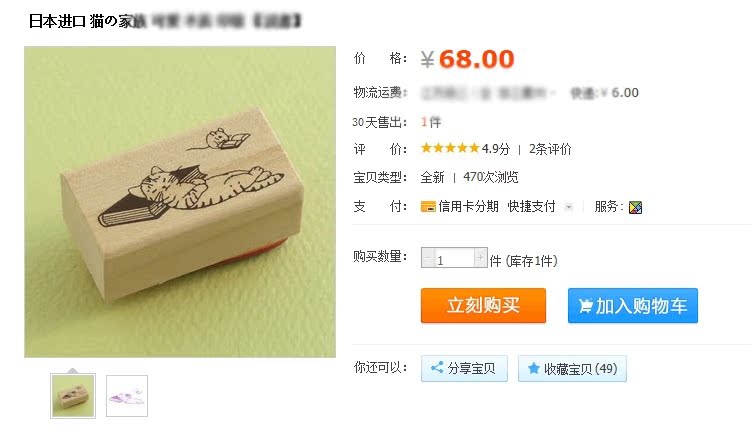Click the star icon in 收藏宝贝
The width and height of the screenshot is (751, 433).
coord(534,368)
